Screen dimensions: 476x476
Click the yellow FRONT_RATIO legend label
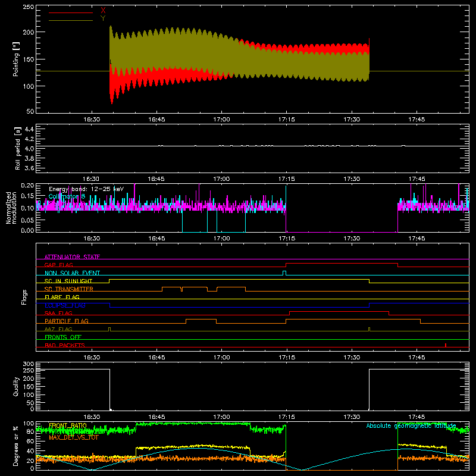tap(68, 425)
